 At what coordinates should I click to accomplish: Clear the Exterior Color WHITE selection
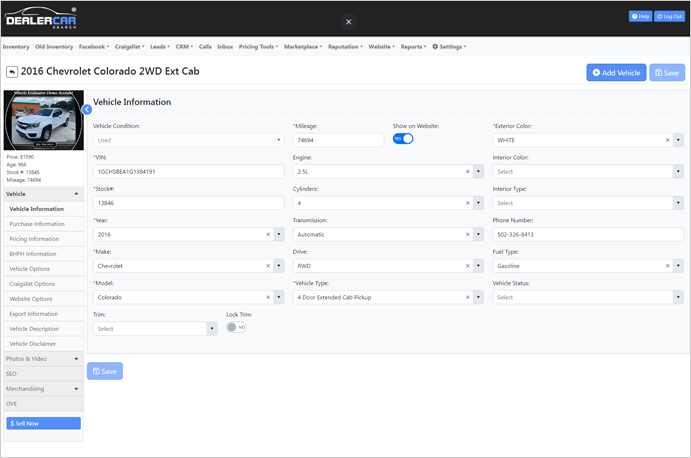click(667, 141)
